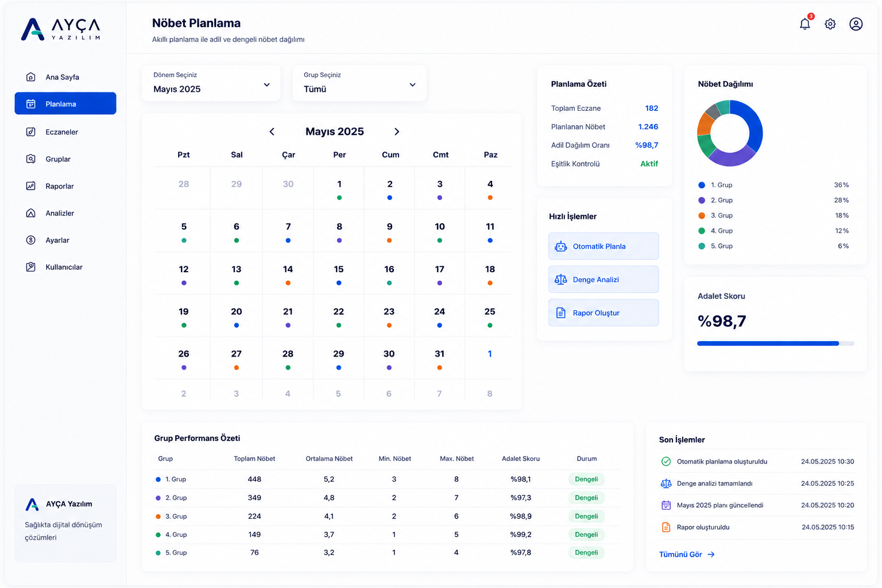Click the Adalet Skoru progress bar
The width and height of the screenshot is (882, 588).
775,343
